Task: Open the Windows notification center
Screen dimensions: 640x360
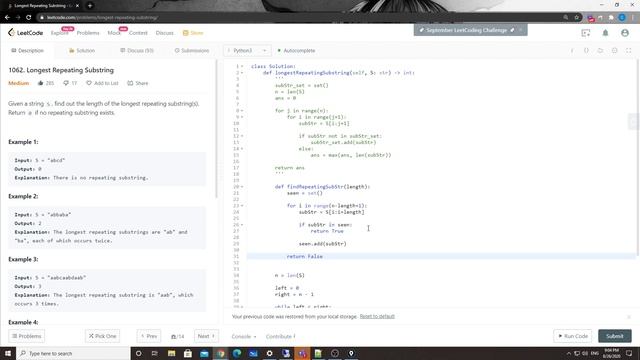Action: [629, 353]
